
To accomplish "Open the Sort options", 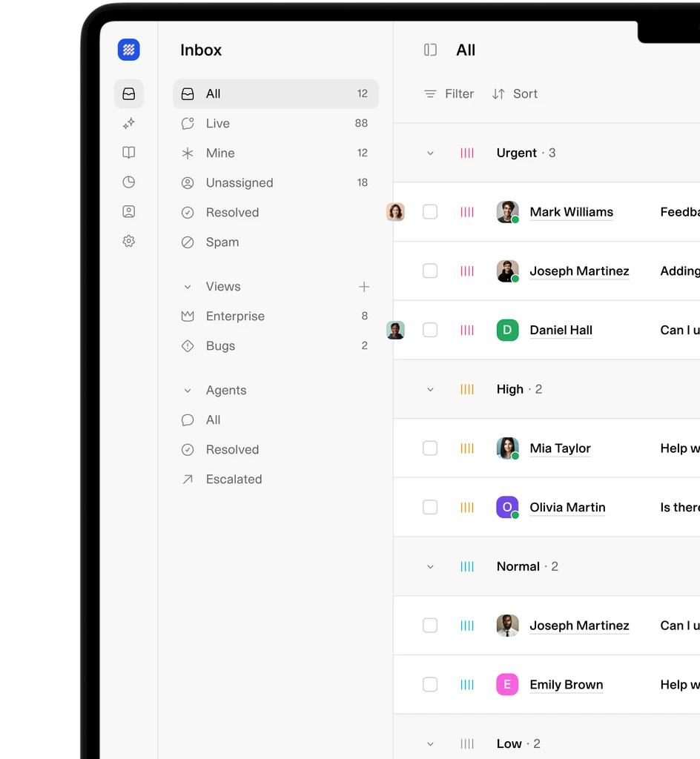I will pyautogui.click(x=515, y=94).
